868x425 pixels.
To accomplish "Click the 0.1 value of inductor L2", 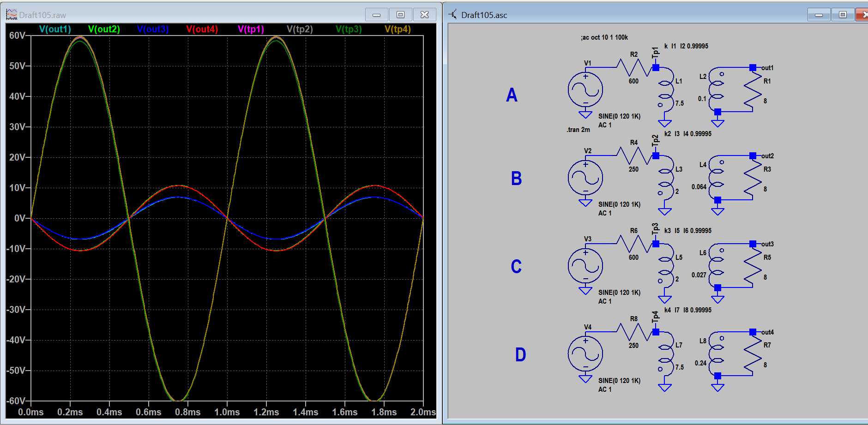I will (702, 99).
